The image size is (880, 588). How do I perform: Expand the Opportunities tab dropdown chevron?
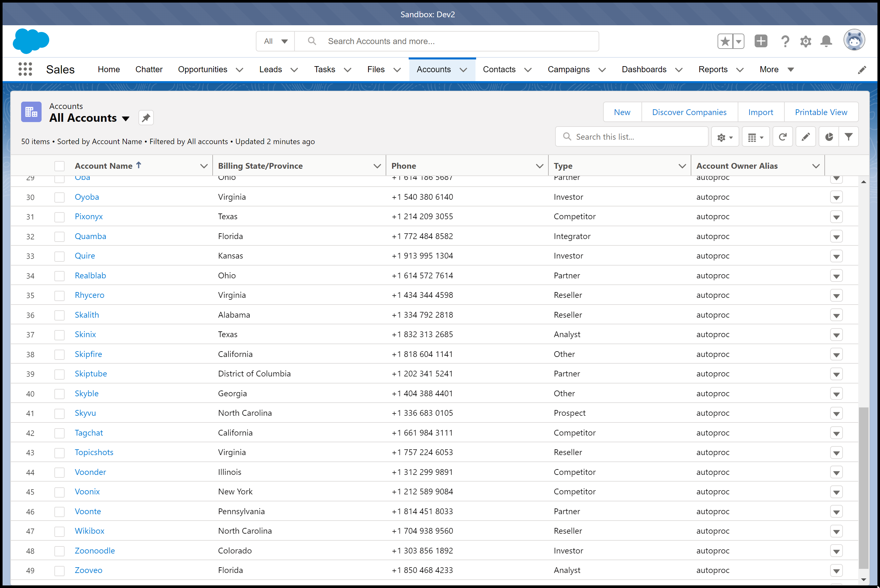(240, 70)
